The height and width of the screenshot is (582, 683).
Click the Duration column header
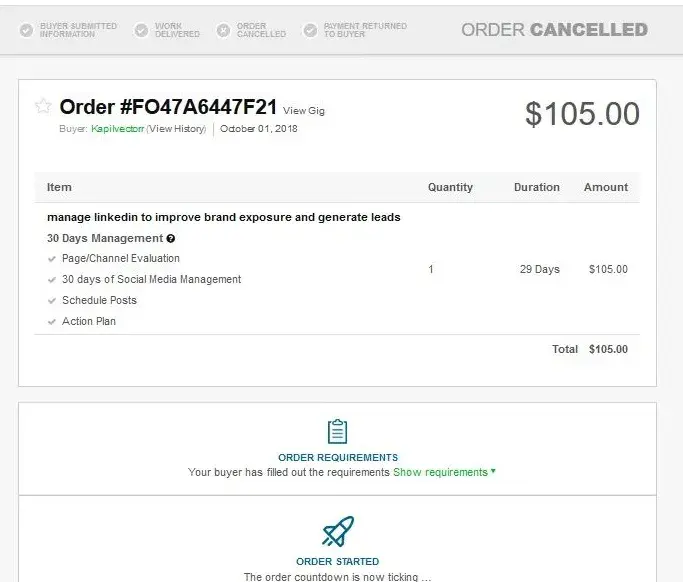pyautogui.click(x=537, y=187)
